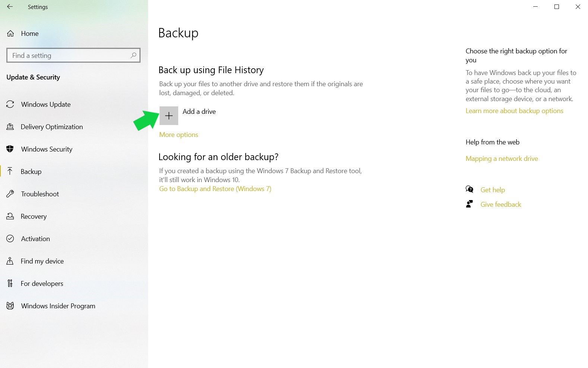This screenshot has width=588, height=368.
Task: Click the Home house icon
Action: point(10,34)
